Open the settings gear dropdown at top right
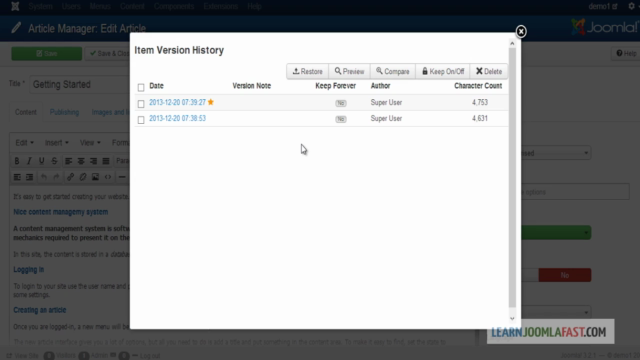The image size is (640, 360). pyautogui.click(x=633, y=6)
